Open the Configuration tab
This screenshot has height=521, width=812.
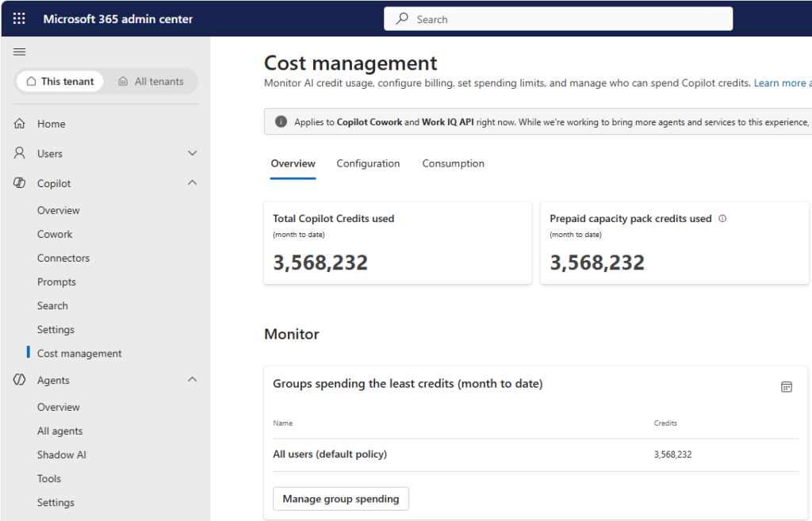coord(368,163)
